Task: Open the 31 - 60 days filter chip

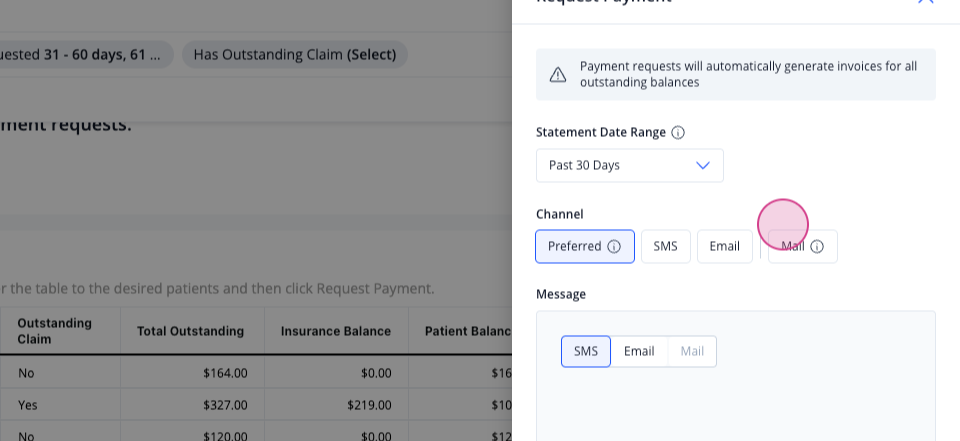Action: (x=86, y=55)
